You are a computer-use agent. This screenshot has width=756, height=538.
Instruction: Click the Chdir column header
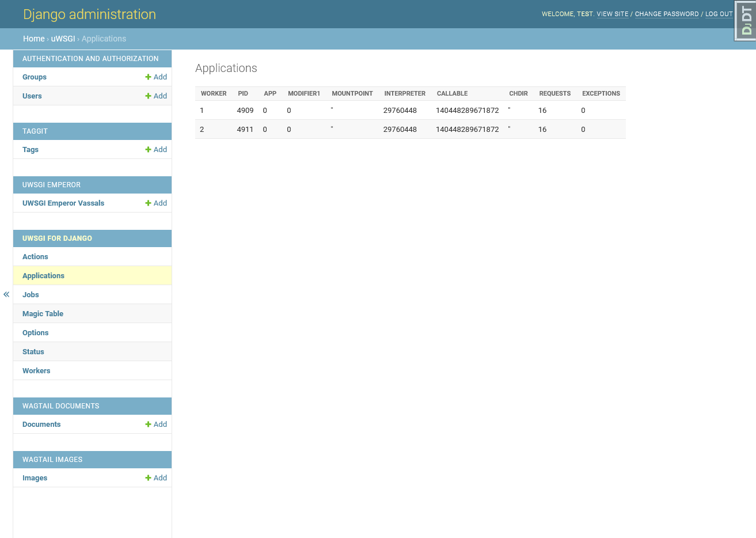(518, 93)
